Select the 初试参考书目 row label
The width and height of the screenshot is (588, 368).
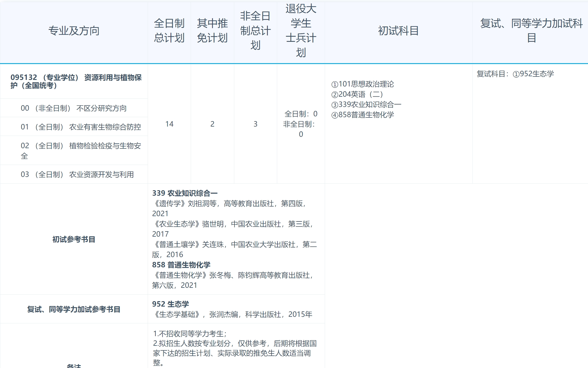(x=73, y=239)
